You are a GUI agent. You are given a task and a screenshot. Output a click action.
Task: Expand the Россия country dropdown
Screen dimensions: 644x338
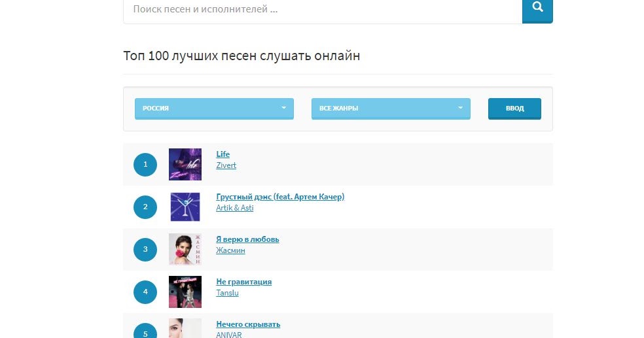pos(214,109)
